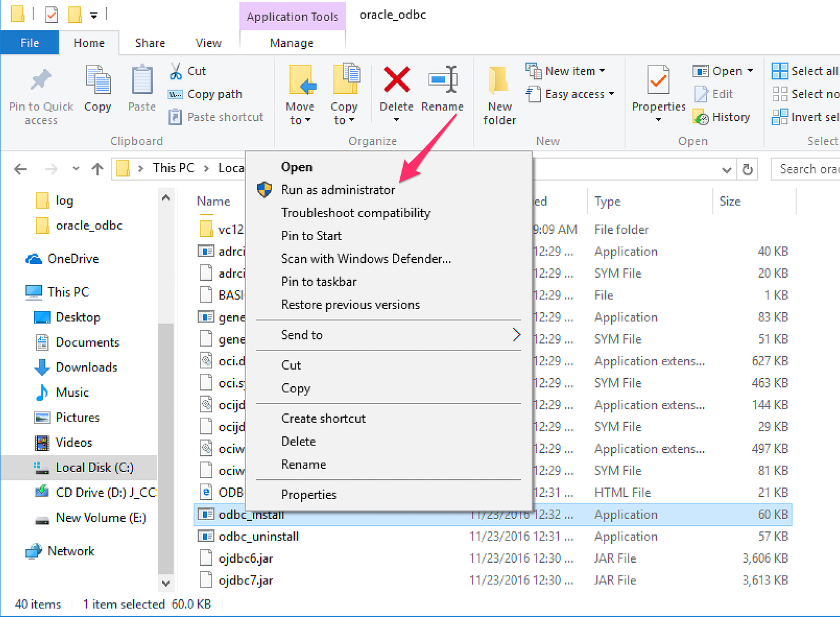The image size is (840, 617).
Task: Select Local Disk (C:) in navigation pane
Action: pos(83,468)
